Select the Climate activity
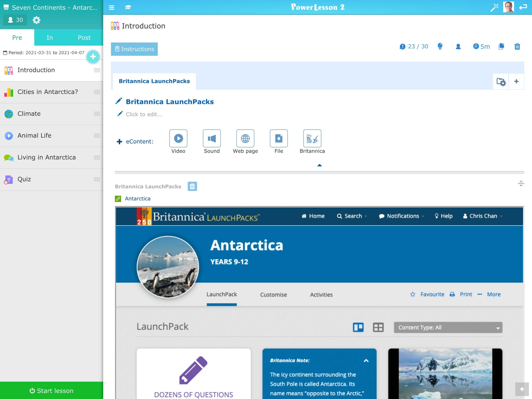Viewport: 532px width, 399px height. (x=51, y=114)
